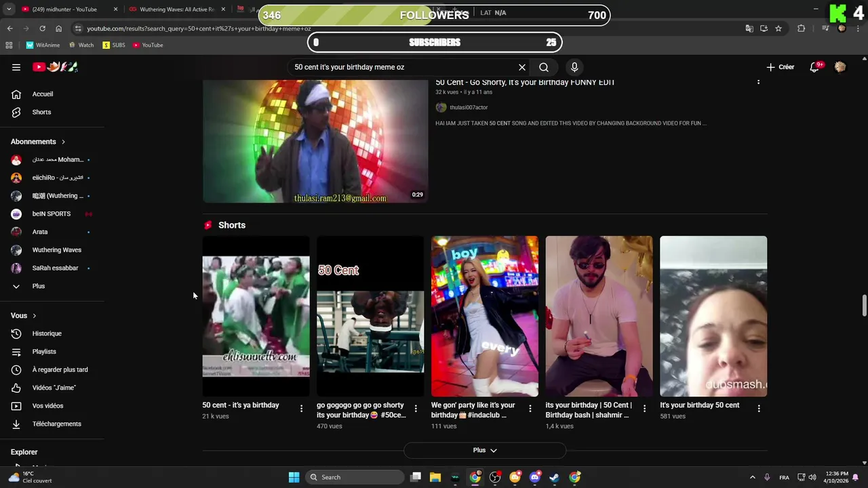Open options for 'We gon' party' short
Viewport: 868px width, 488px height.
tap(530, 409)
